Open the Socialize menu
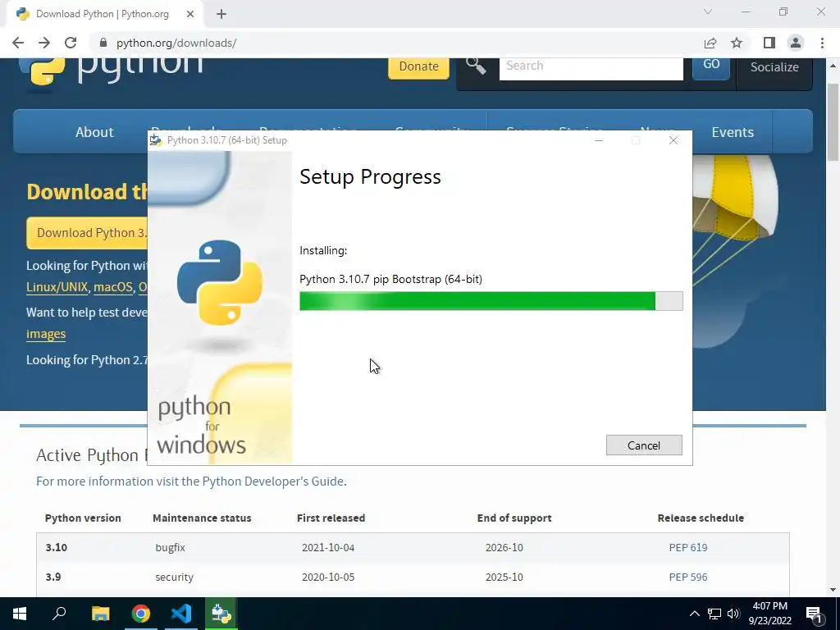This screenshot has height=630, width=840. [774, 68]
